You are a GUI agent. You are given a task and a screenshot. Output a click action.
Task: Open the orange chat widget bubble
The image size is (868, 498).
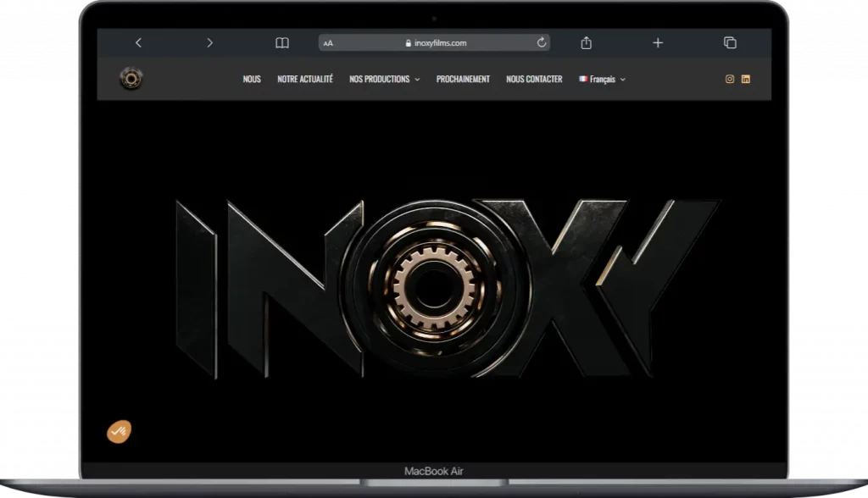click(118, 430)
